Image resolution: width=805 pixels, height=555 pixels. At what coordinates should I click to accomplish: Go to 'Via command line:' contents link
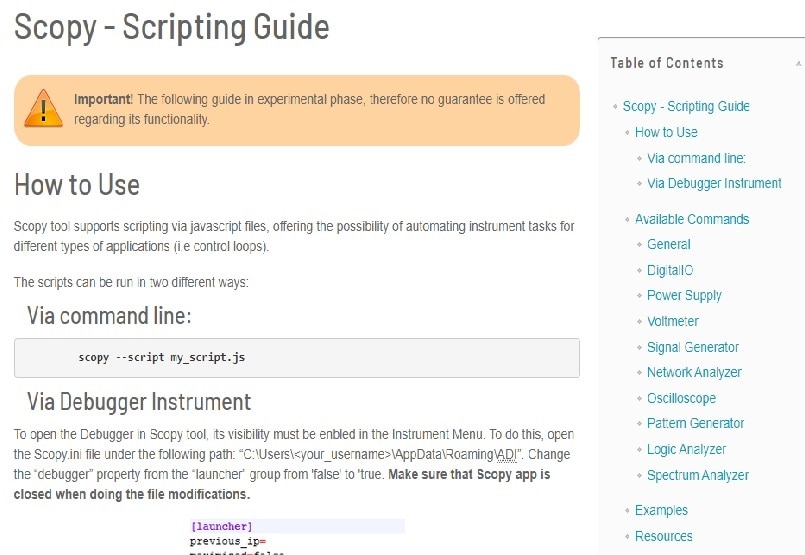[696, 158]
